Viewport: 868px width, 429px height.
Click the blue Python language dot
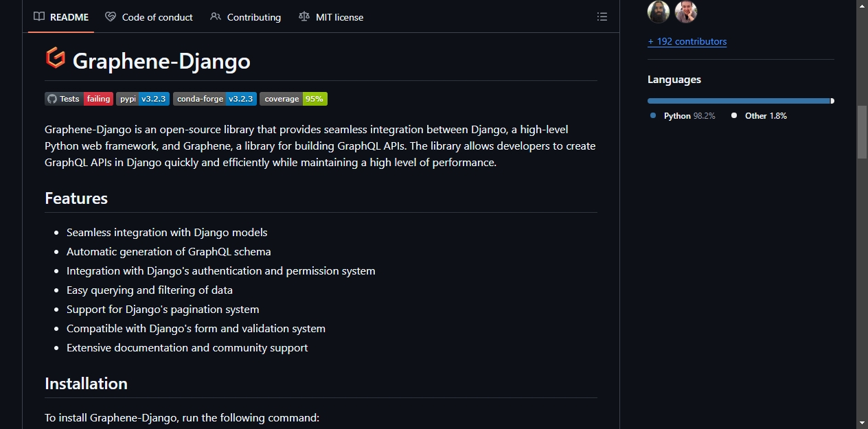pos(653,115)
